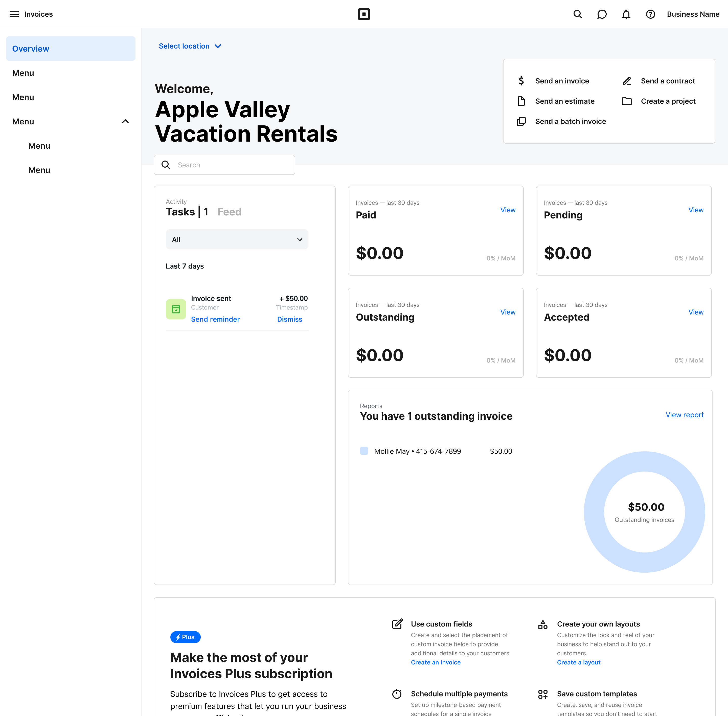The height and width of the screenshot is (716, 728).
Task: Switch to the Feed tab
Action: tap(229, 212)
